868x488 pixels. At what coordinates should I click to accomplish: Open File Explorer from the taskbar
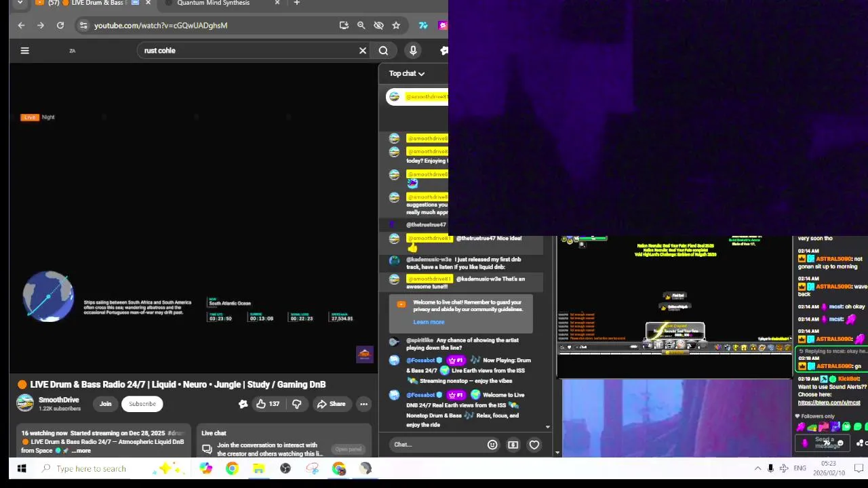click(258, 468)
